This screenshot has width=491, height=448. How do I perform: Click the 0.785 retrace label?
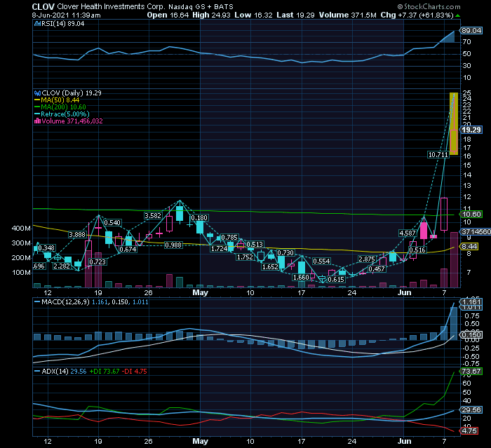click(x=229, y=237)
